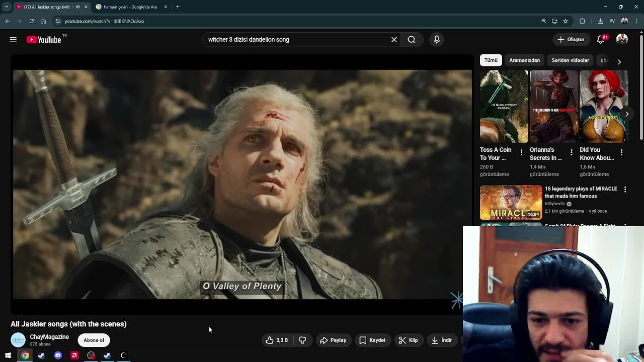The width and height of the screenshot is (644, 362).
Task: Open the tab search dropdown arrow
Action: 7,7
